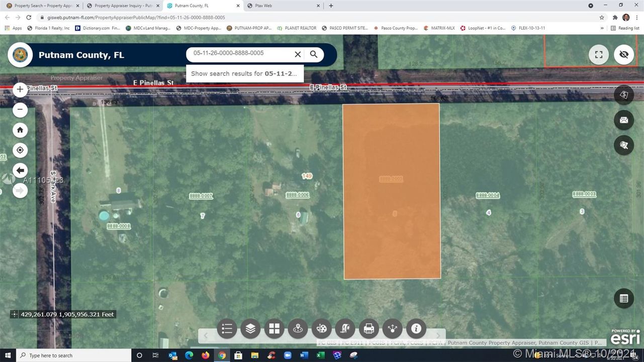Open the Measurement tape widget
The image size is (644, 362).
point(345,329)
